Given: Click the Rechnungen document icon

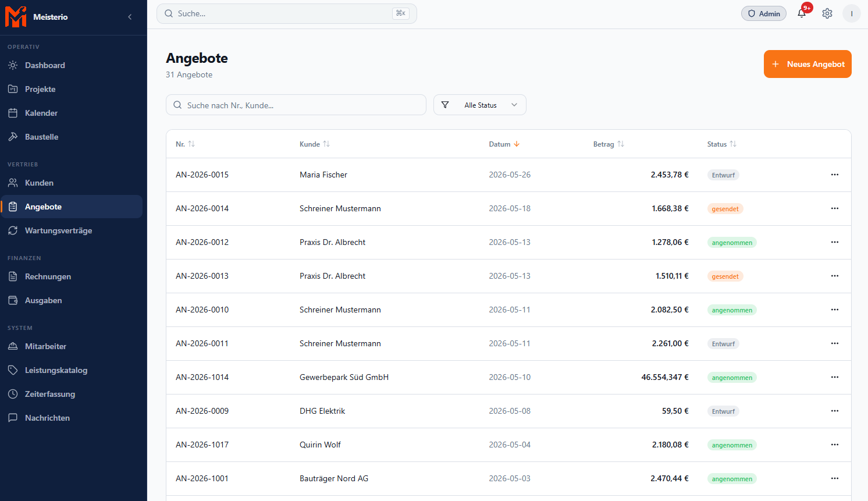Looking at the screenshot, I should (x=13, y=276).
